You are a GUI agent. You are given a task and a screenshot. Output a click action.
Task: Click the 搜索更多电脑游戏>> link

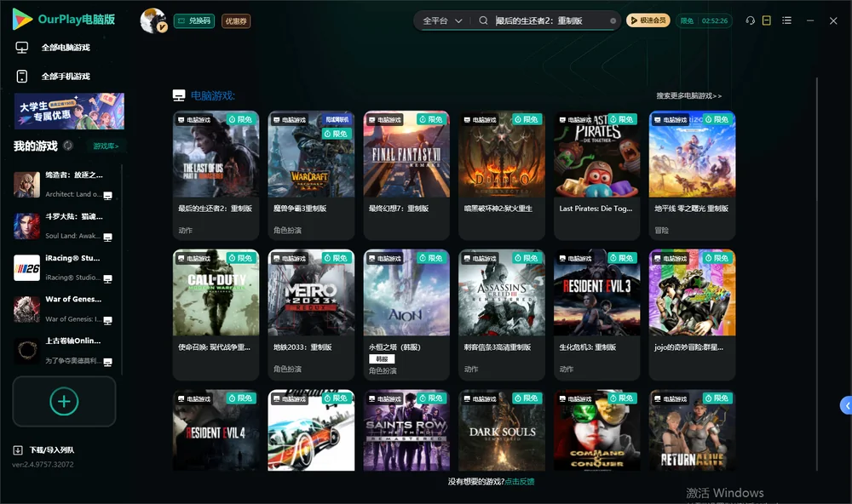pyautogui.click(x=688, y=96)
